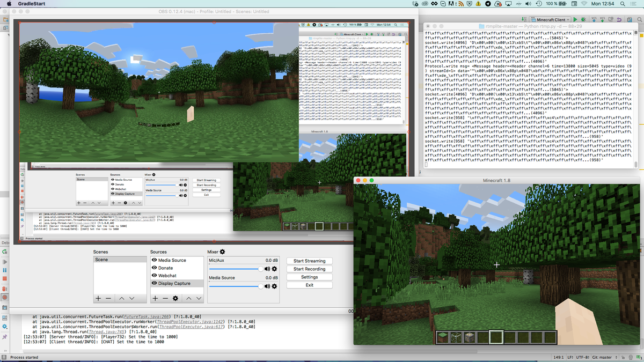
Task: Click the camera thread dump icon in debug sidebar
Action: [x=5, y=307]
